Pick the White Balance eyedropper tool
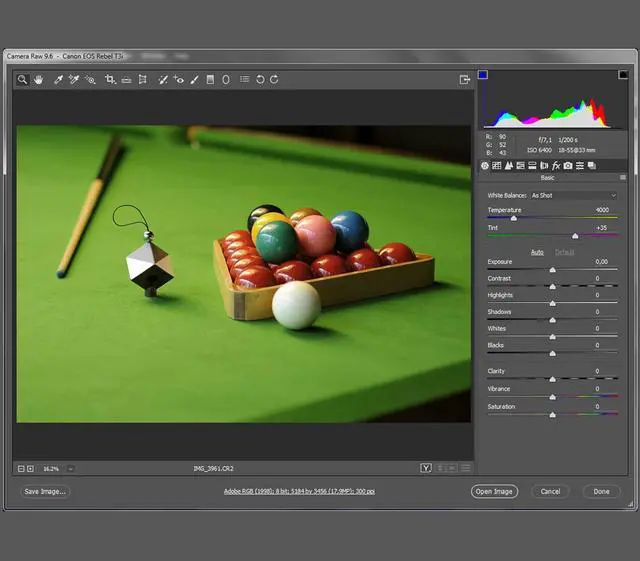This screenshot has height=561, width=640. (x=57, y=79)
